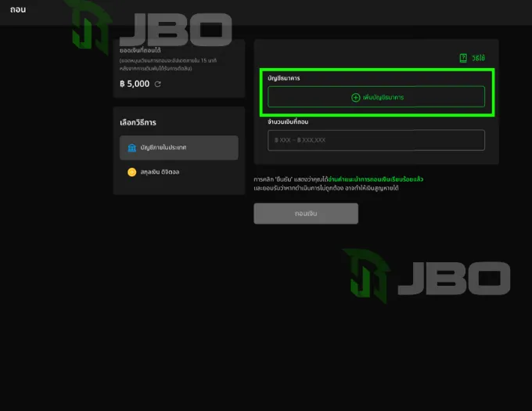The width and height of the screenshot is (532, 411).
Task: Click the เลือกวิธีการ heading text
Action: 138,123
